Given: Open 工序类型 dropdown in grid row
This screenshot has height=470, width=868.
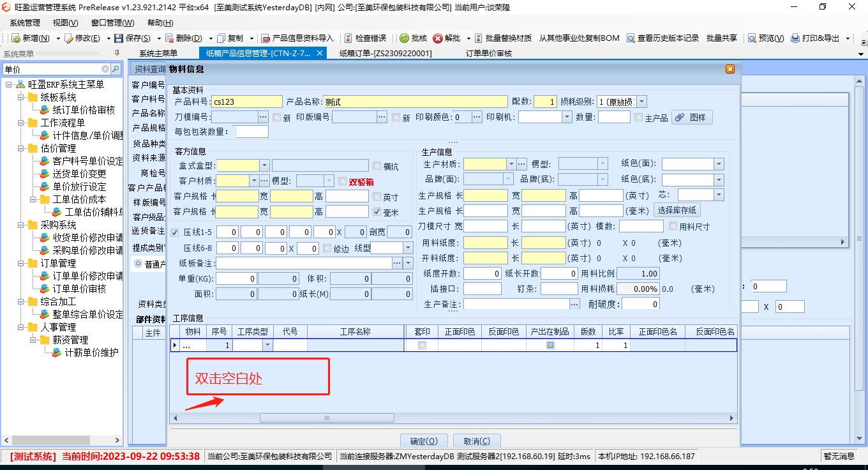Looking at the screenshot, I should (x=267, y=345).
